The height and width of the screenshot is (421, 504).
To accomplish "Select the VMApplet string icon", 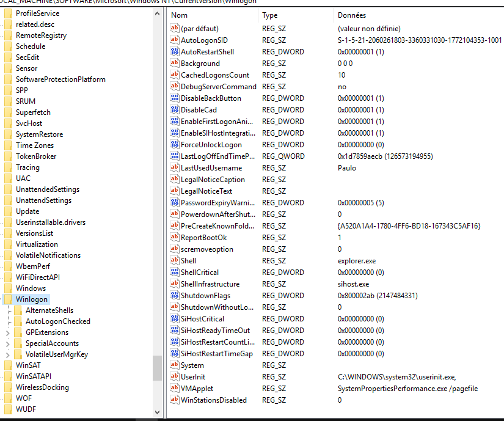I will [175, 388].
